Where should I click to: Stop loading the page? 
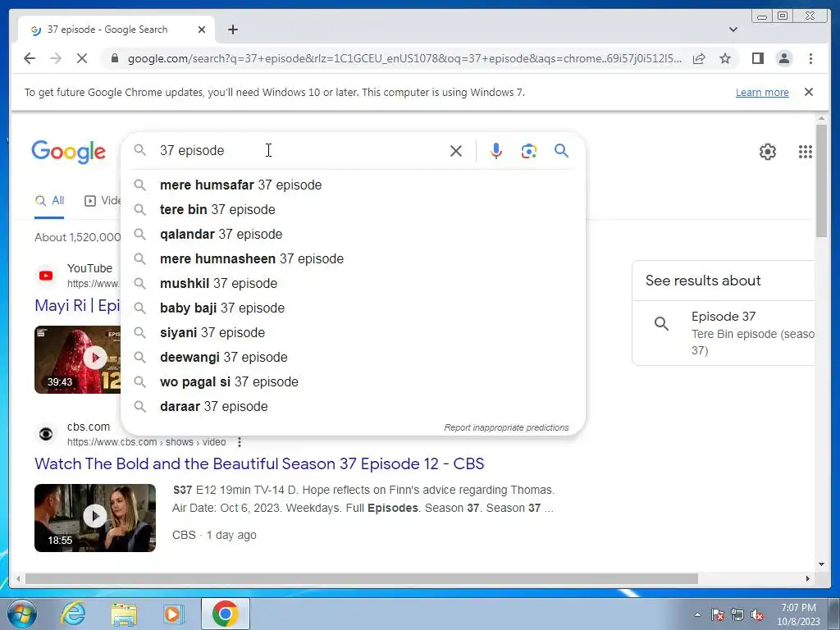82,58
